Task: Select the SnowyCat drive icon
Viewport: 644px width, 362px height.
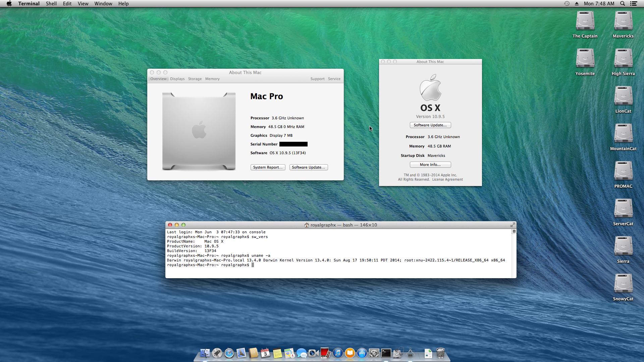Action: point(623,284)
